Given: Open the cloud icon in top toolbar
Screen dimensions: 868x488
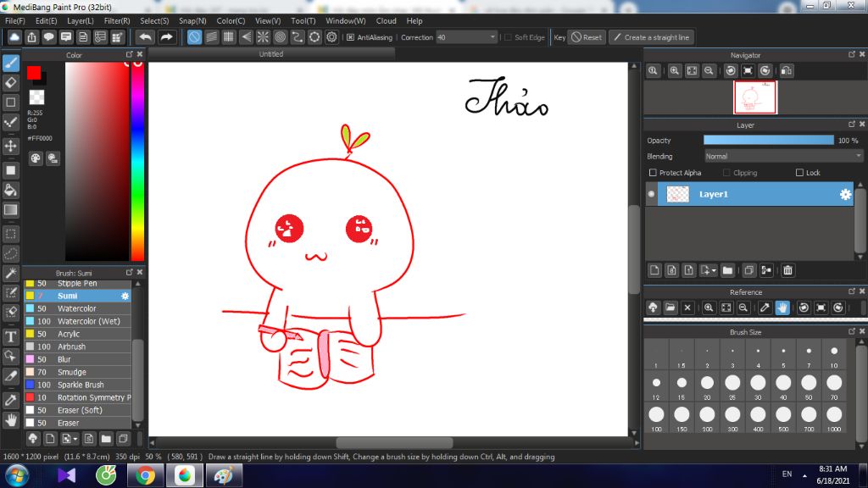Looking at the screenshot, I should (x=14, y=37).
